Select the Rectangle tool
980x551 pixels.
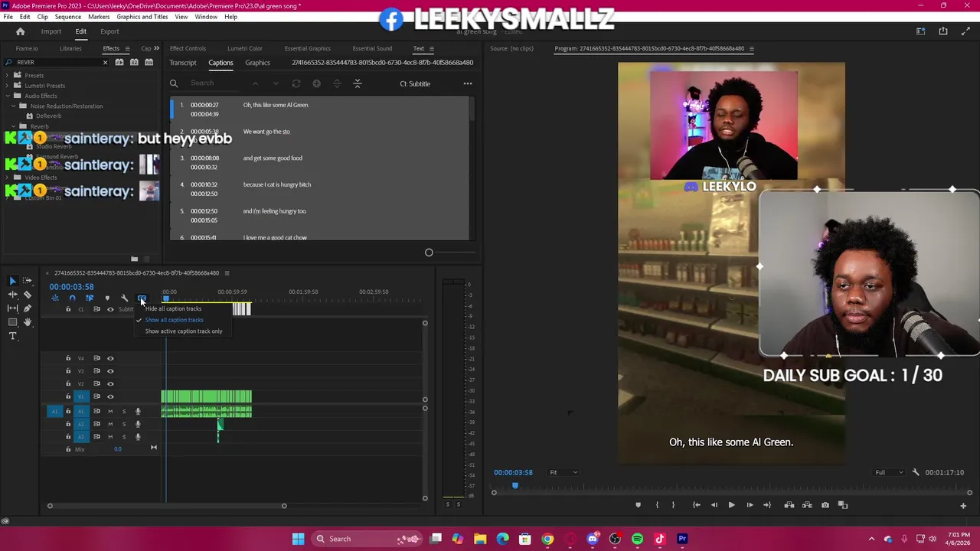(x=13, y=322)
